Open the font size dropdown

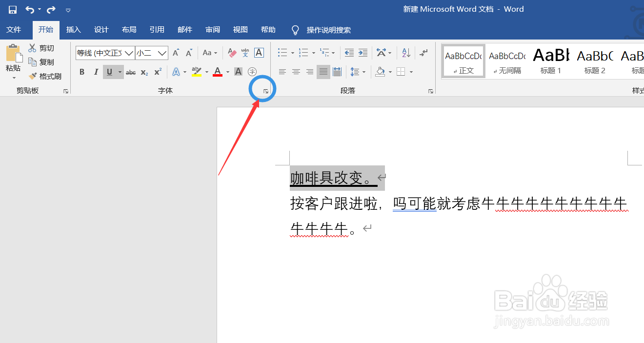pos(161,53)
